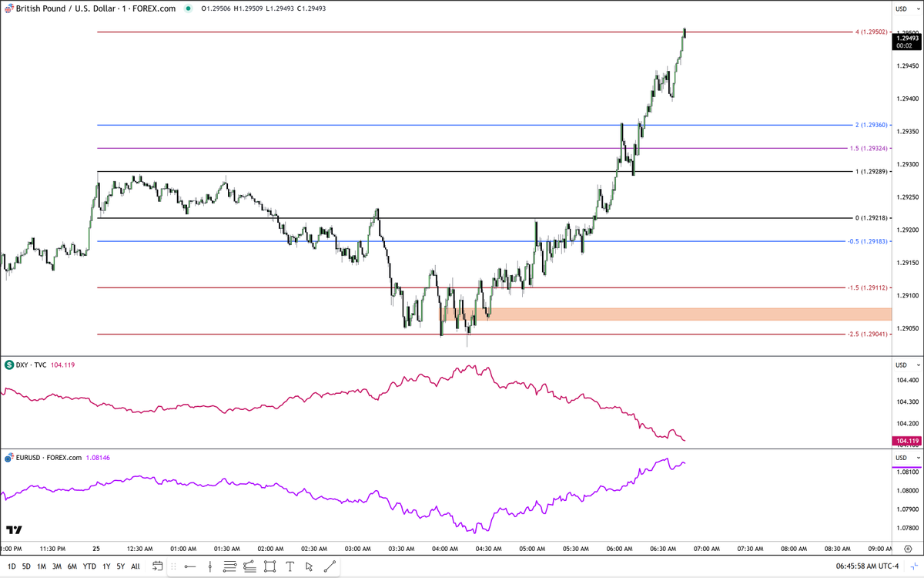This screenshot has width=924, height=578.
Task: Select the 1.5 (1.29324) Fib level label
Action: tap(870, 148)
